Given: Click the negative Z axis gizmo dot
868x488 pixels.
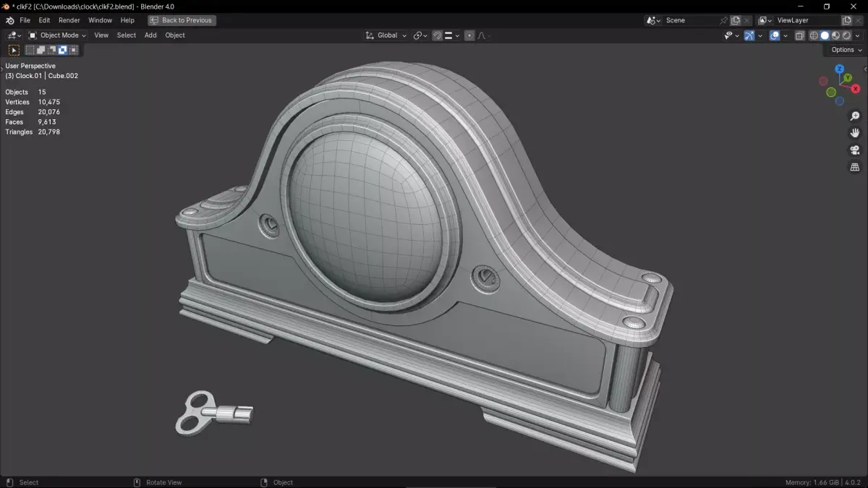Looking at the screenshot, I should coord(840,100).
